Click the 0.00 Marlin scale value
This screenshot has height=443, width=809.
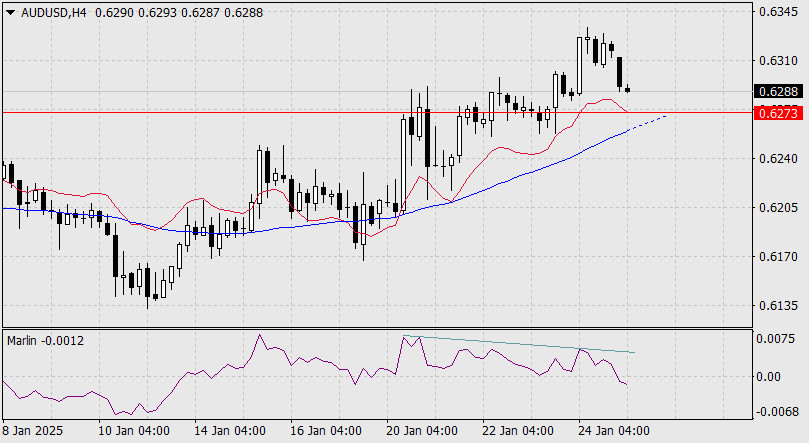coord(769,377)
